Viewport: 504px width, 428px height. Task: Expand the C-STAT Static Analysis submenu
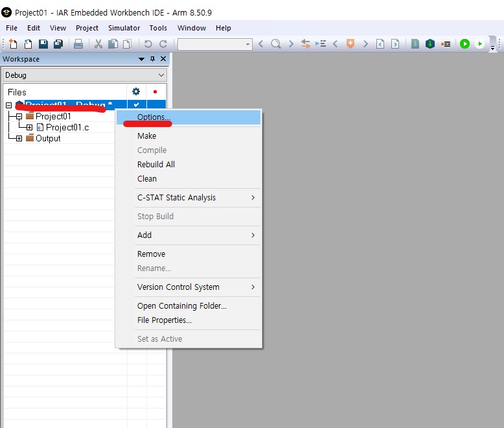[189, 198]
